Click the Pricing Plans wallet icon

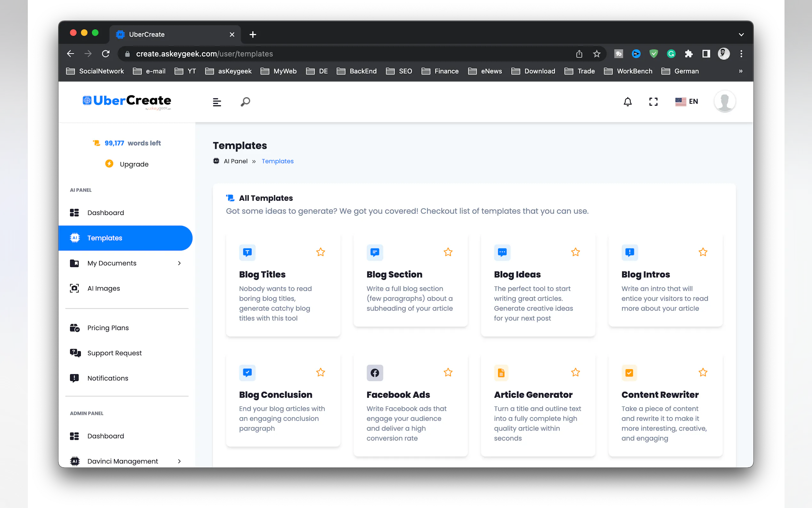pyautogui.click(x=74, y=328)
